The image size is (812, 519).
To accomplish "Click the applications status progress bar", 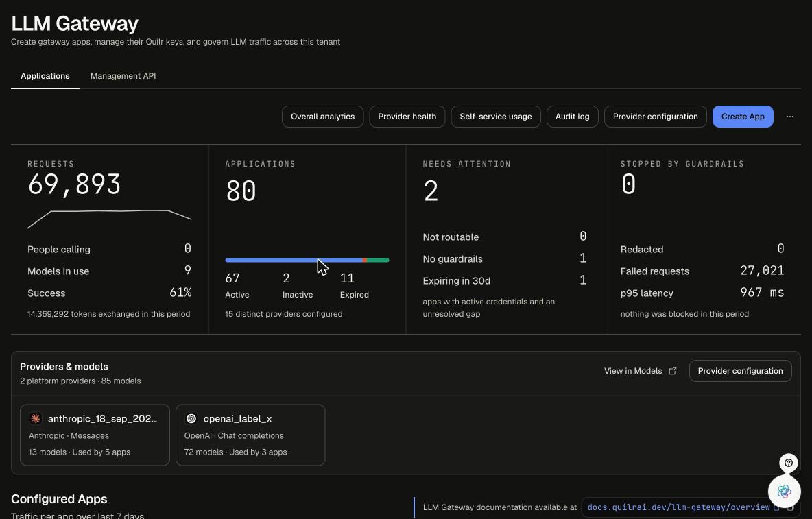I will click(307, 261).
